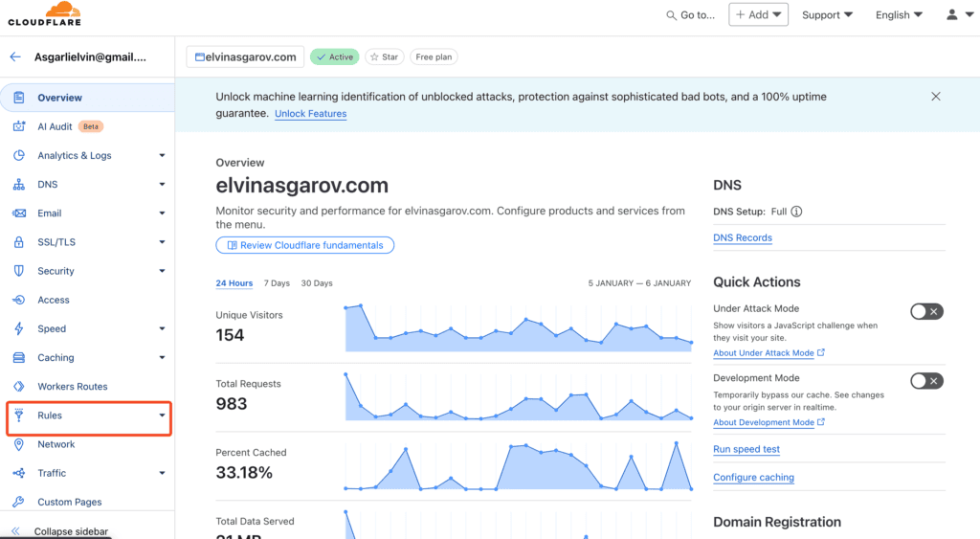This screenshot has width=980, height=539.
Task: Expand the Rules sidebar menu arrow
Action: point(162,415)
